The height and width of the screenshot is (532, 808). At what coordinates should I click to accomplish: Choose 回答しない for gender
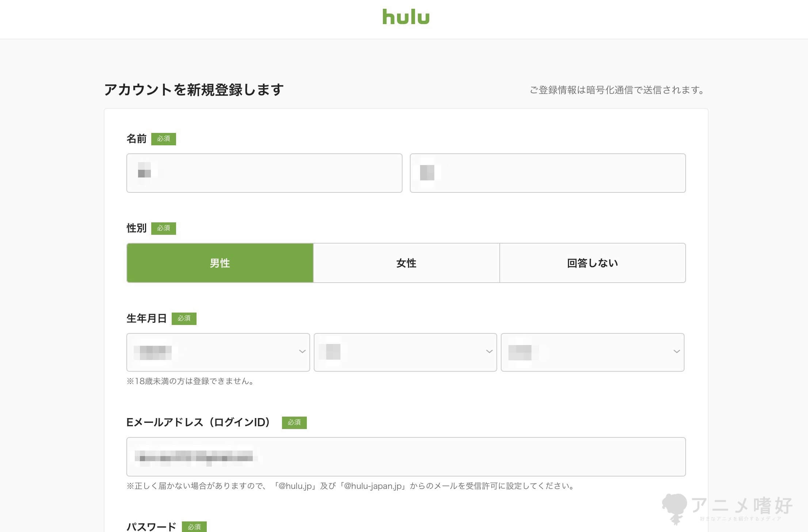pyautogui.click(x=592, y=263)
